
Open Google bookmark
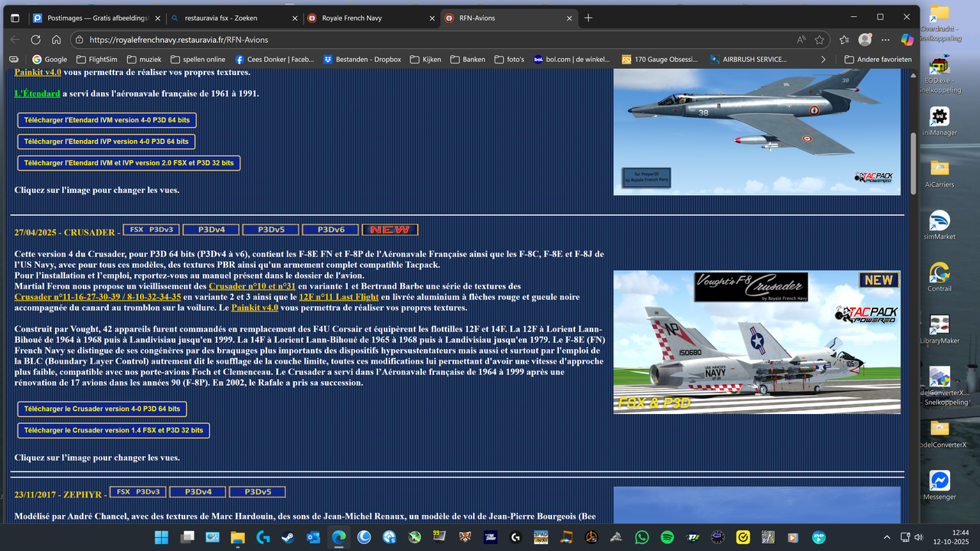[x=49, y=59]
